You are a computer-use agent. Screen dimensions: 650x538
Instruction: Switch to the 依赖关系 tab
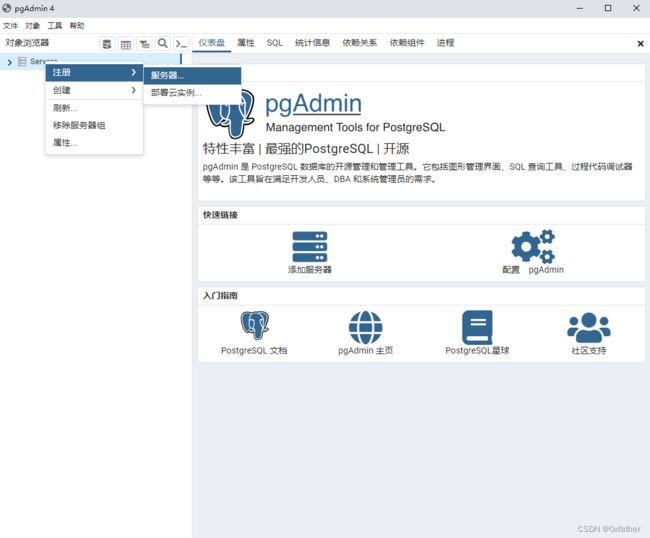click(359, 43)
